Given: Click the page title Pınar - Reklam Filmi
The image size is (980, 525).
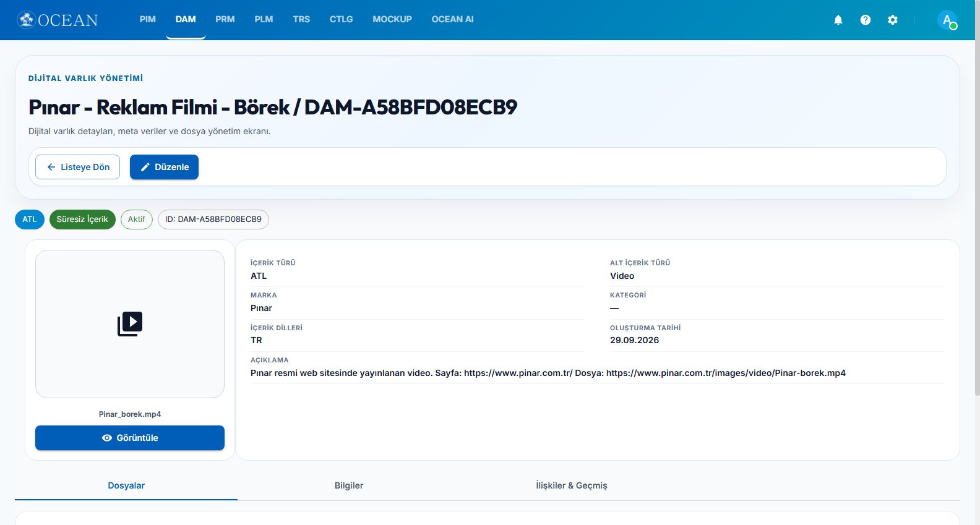Looking at the screenshot, I should pos(273,107).
